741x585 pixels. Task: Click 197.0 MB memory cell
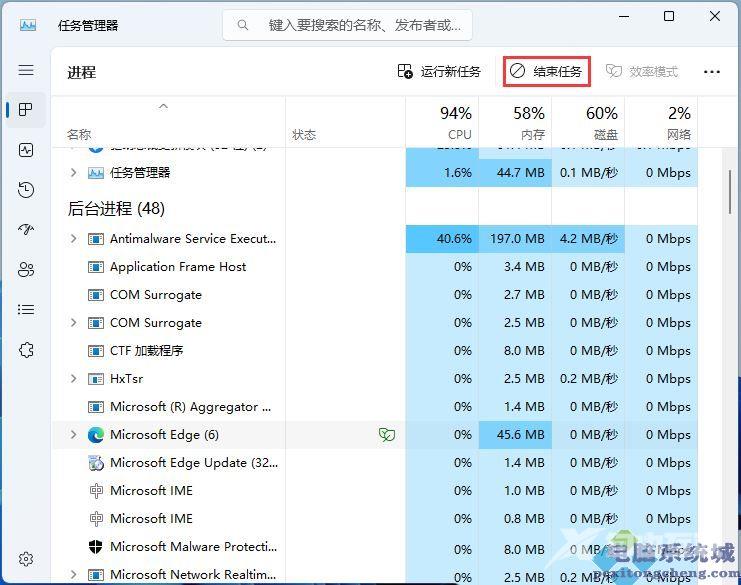(515, 239)
